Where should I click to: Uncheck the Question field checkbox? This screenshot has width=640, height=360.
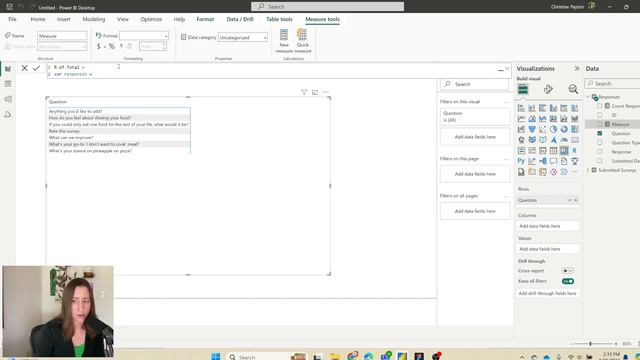[600, 133]
